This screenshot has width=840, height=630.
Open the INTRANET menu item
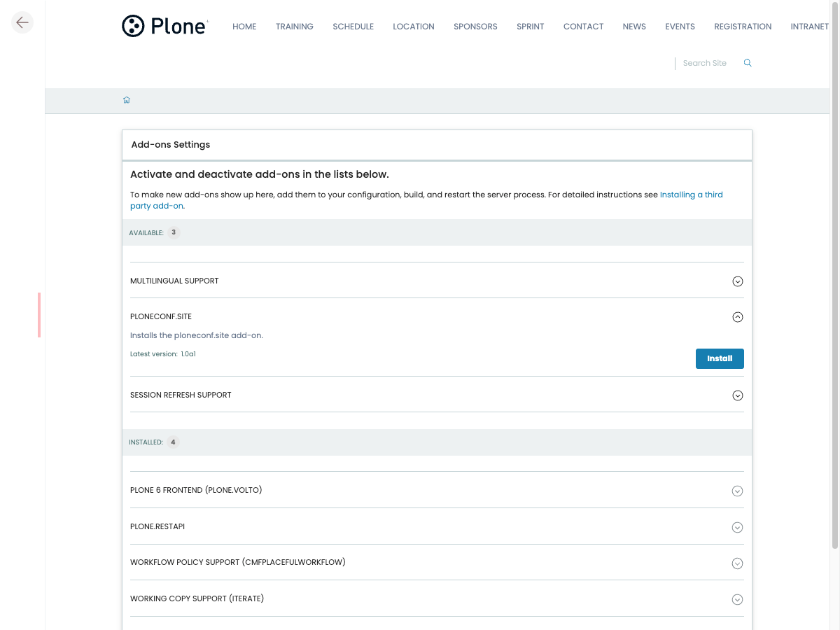click(809, 27)
